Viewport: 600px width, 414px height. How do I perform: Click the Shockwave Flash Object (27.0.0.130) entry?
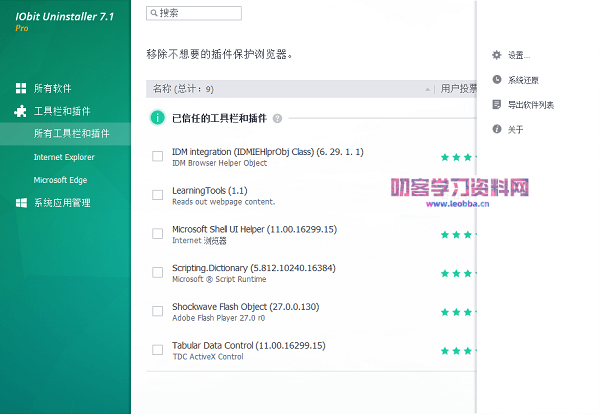(x=245, y=306)
